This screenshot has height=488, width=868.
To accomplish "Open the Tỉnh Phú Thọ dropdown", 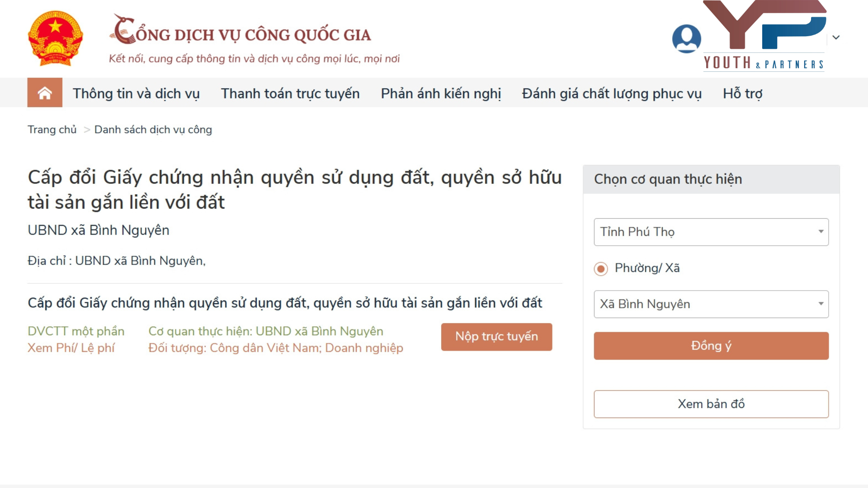I will tap(711, 232).
